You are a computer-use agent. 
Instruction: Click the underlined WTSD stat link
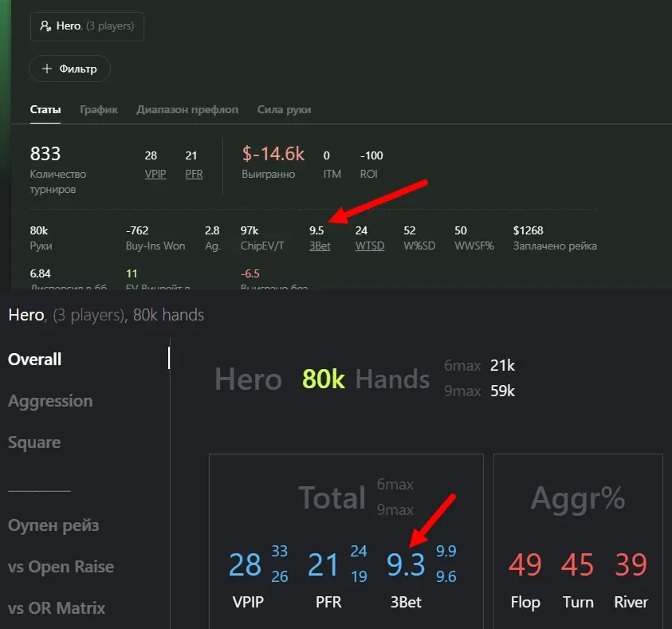tap(370, 246)
